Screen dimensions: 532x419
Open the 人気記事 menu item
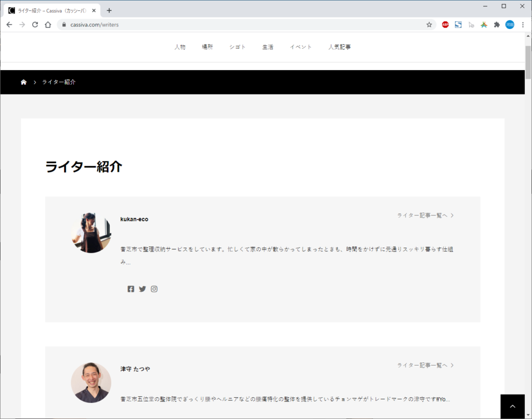339,47
